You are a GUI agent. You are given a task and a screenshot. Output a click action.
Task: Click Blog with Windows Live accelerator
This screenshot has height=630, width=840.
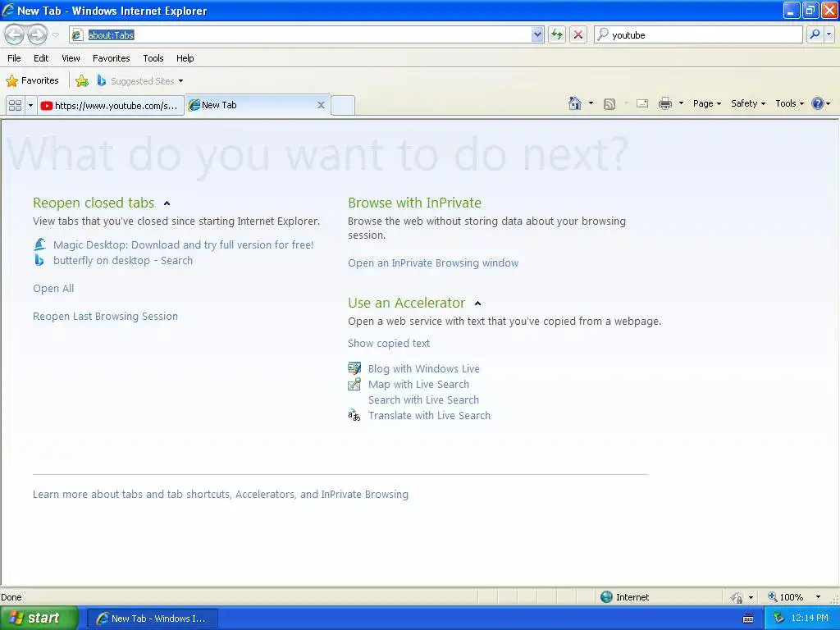click(x=424, y=368)
